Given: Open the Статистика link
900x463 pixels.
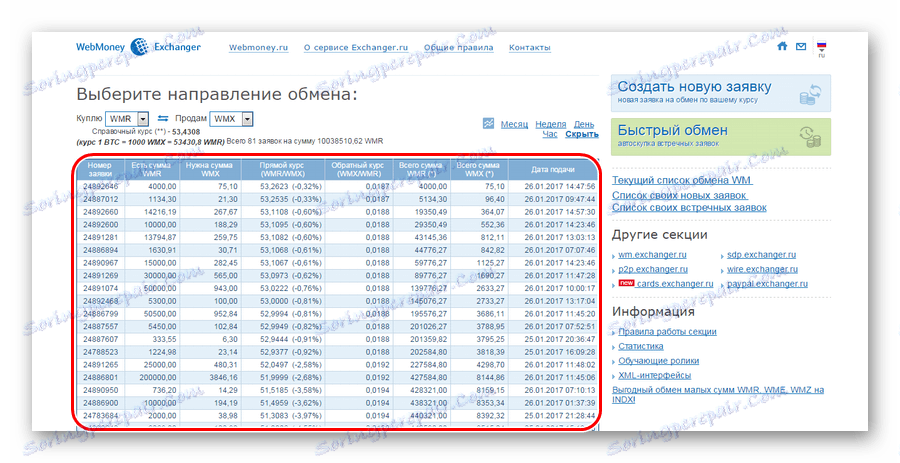Looking at the screenshot, I should (641, 346).
